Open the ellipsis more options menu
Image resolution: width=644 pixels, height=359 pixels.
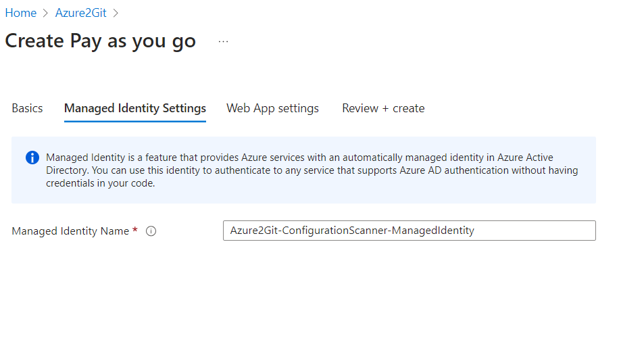(x=223, y=41)
